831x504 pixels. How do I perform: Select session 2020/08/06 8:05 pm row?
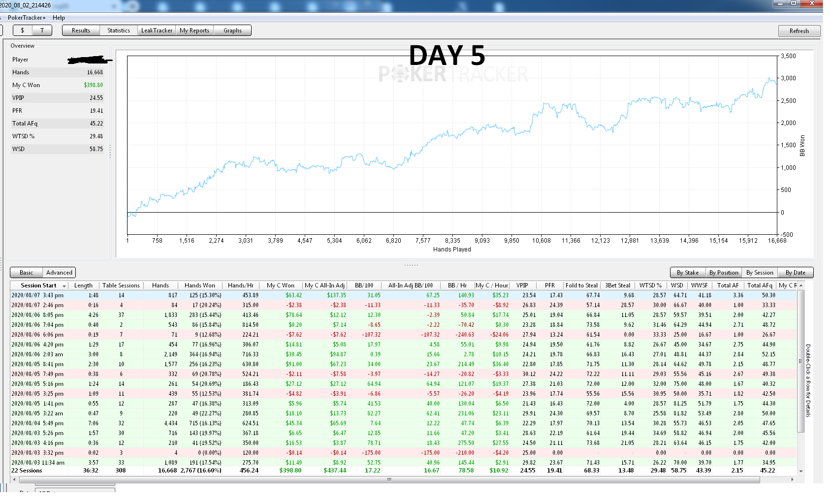coord(403,315)
